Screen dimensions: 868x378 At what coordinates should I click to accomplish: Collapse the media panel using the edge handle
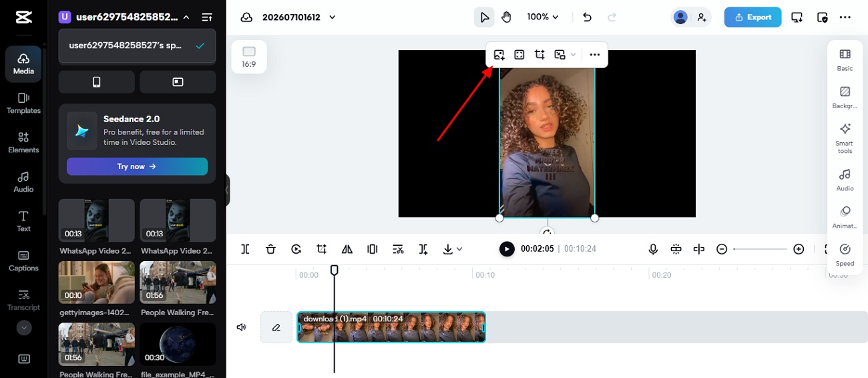228,190
